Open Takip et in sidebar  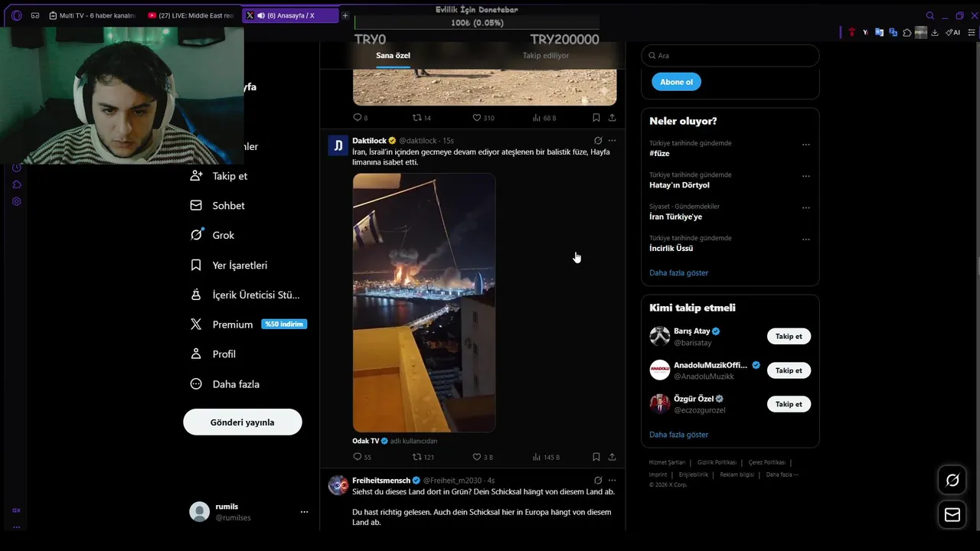218,176
